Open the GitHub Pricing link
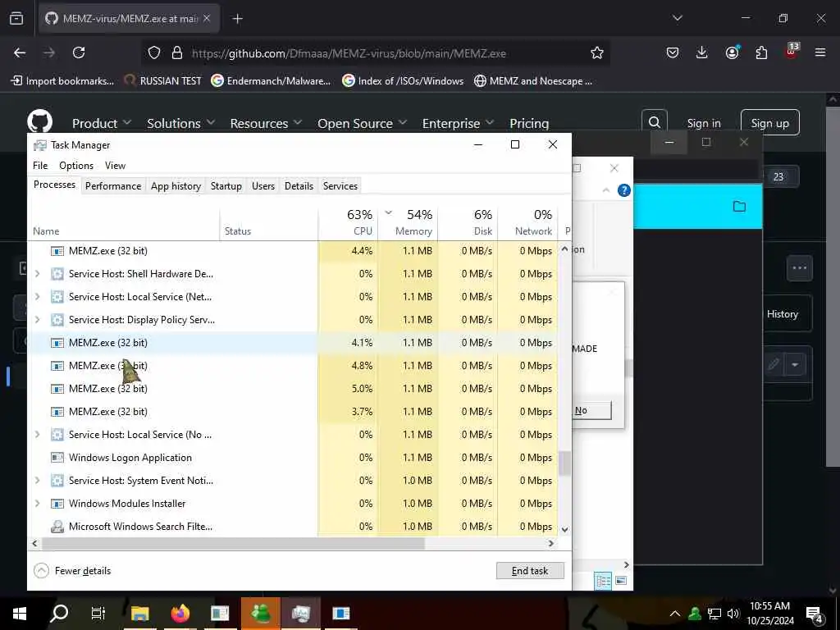 point(529,123)
